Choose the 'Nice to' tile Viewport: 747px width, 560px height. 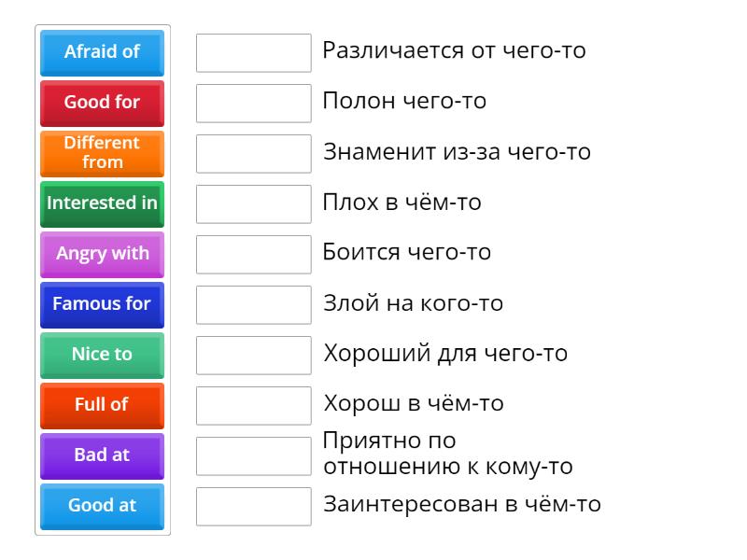point(101,355)
